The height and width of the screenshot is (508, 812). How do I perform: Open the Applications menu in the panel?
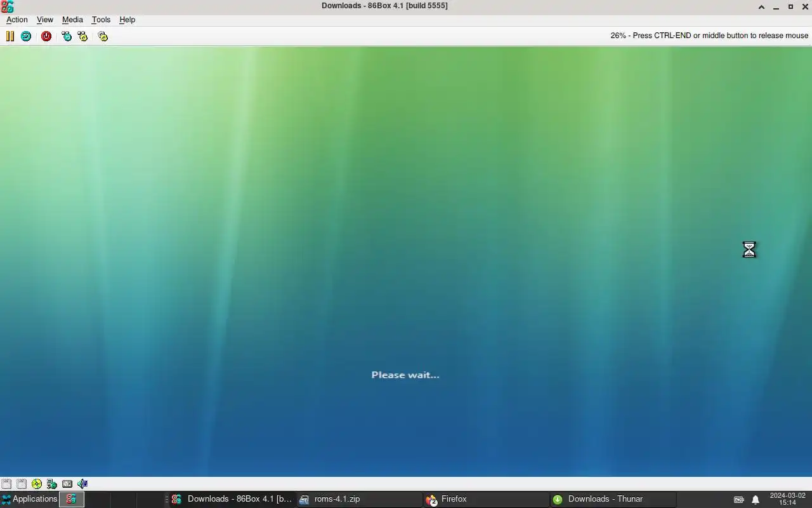[29, 499]
